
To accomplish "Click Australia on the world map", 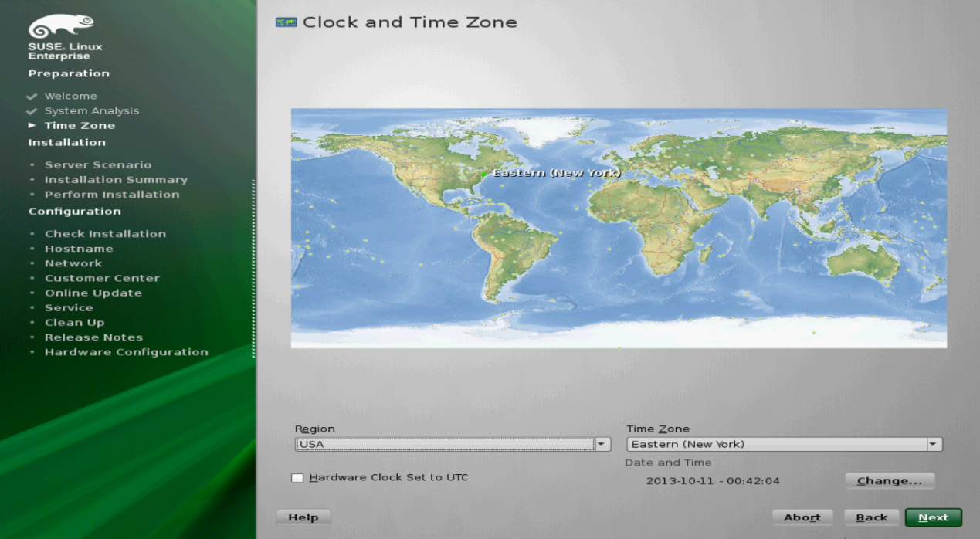I will [863, 263].
